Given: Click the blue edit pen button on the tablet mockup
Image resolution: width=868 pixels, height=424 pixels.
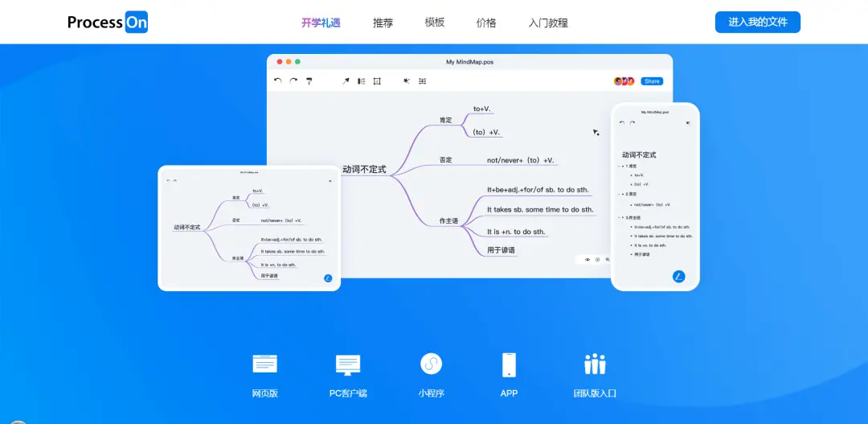Looking at the screenshot, I should click(x=328, y=278).
